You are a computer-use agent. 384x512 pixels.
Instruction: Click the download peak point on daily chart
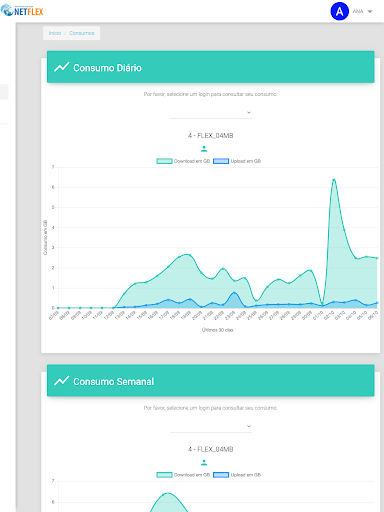click(x=334, y=180)
